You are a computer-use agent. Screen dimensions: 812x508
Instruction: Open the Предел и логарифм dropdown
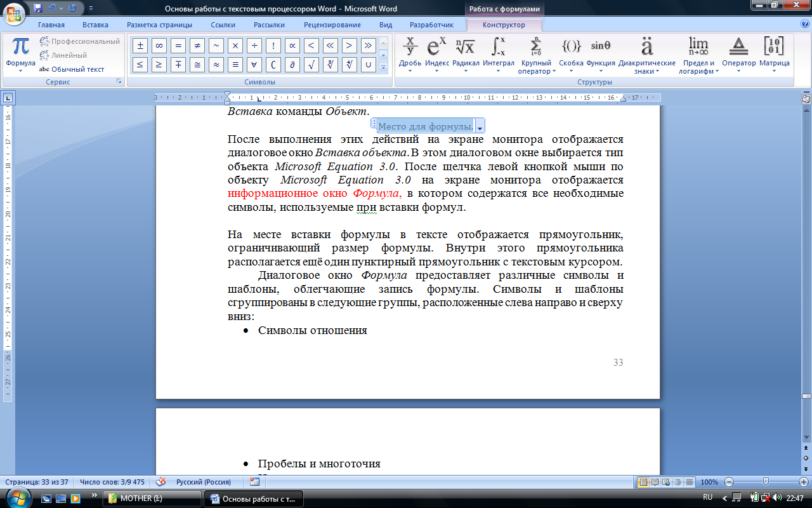pyautogui.click(x=699, y=56)
